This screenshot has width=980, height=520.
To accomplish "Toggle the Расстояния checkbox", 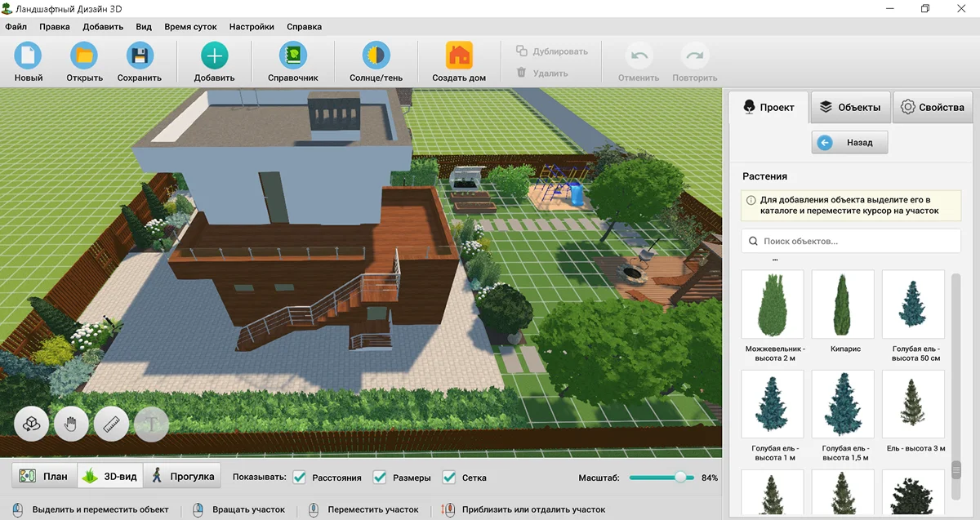I will tap(300, 478).
